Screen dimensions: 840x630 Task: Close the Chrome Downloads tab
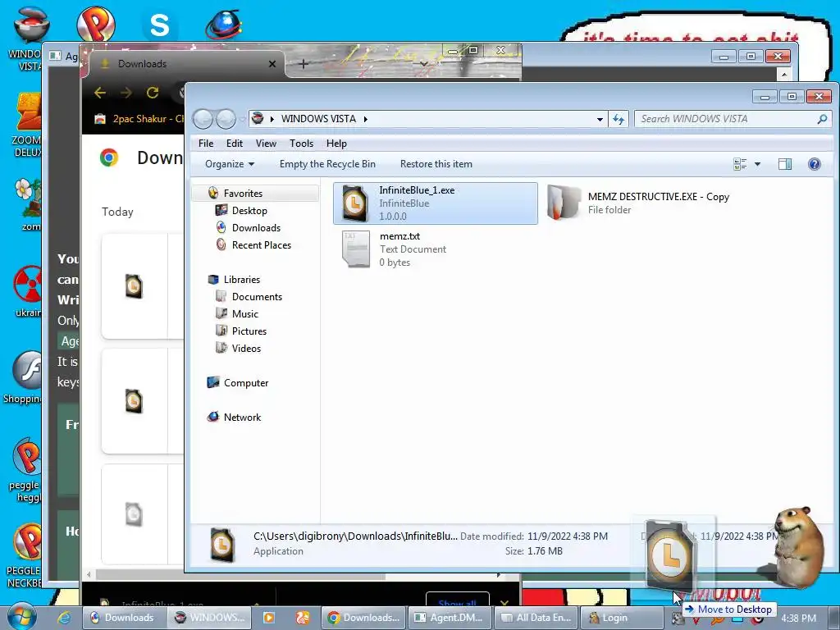[272, 64]
